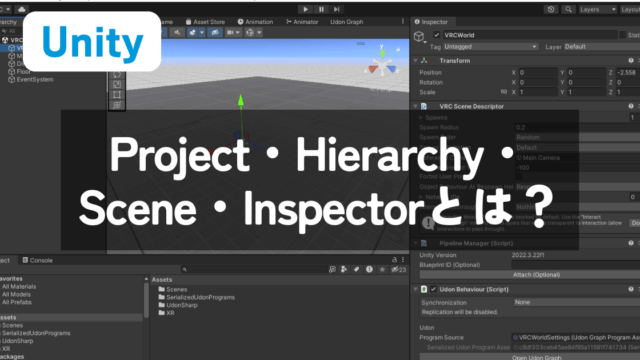Switch to the Animator tab
Image resolution: width=640 pixels, height=360 pixels.
pos(302,22)
